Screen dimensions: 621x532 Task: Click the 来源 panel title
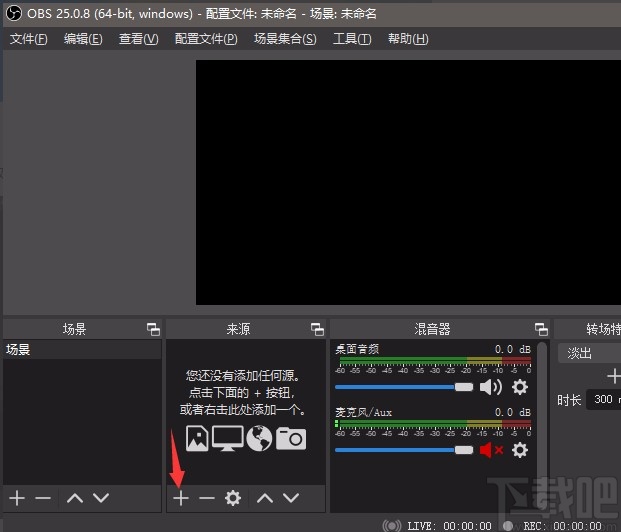[x=238, y=329]
